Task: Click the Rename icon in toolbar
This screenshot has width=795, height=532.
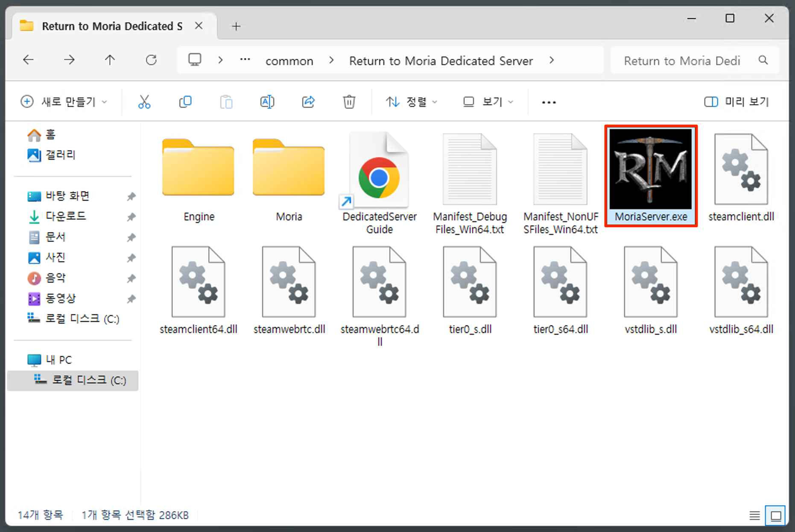Action: tap(267, 102)
